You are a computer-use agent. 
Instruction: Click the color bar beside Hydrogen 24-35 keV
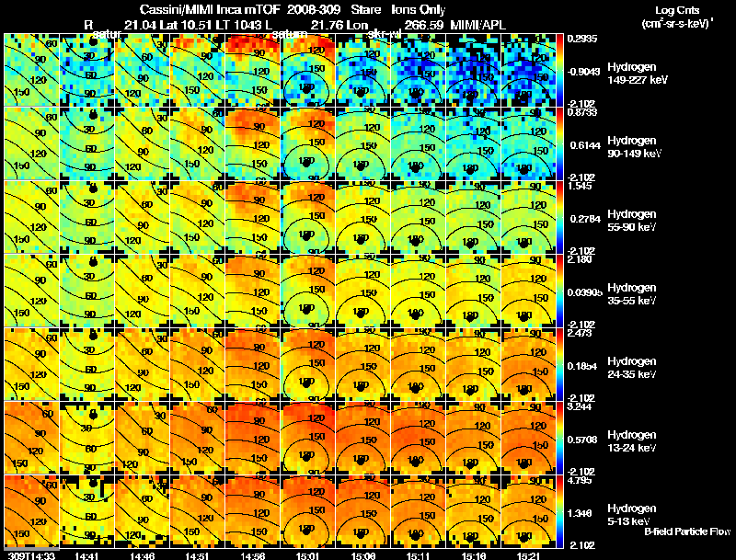coord(559,364)
